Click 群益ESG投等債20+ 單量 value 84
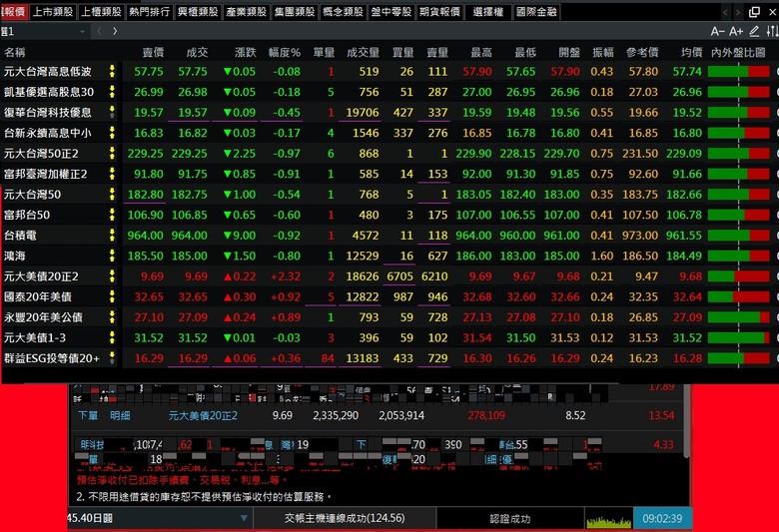779x532 pixels. tap(328, 358)
